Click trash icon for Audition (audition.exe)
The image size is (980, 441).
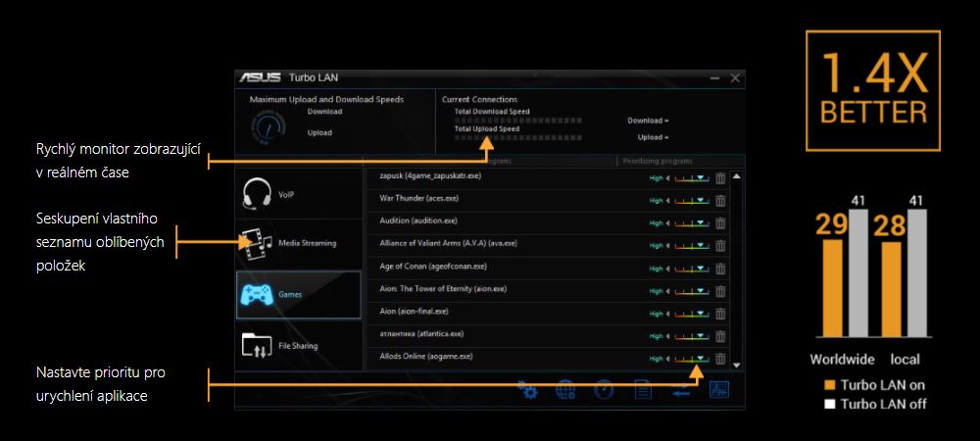point(720,223)
